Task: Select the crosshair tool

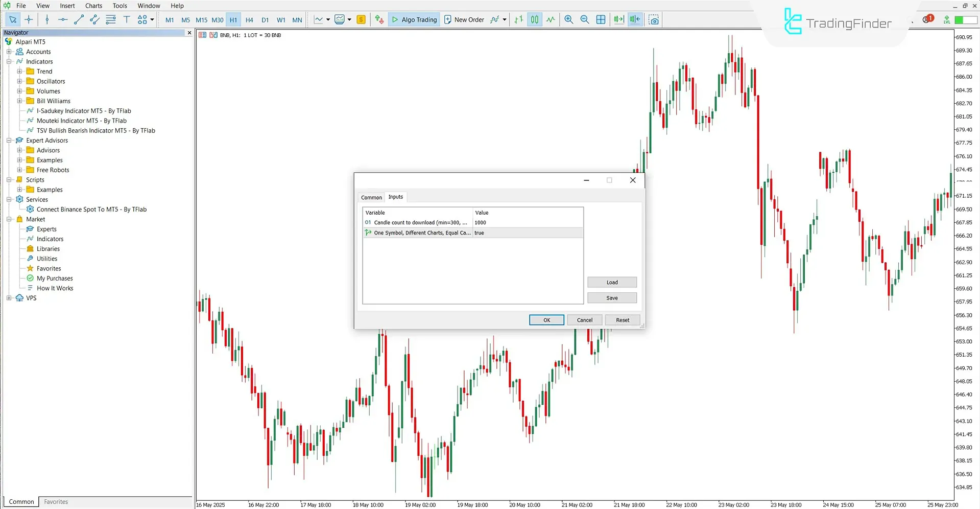Action: click(x=29, y=19)
